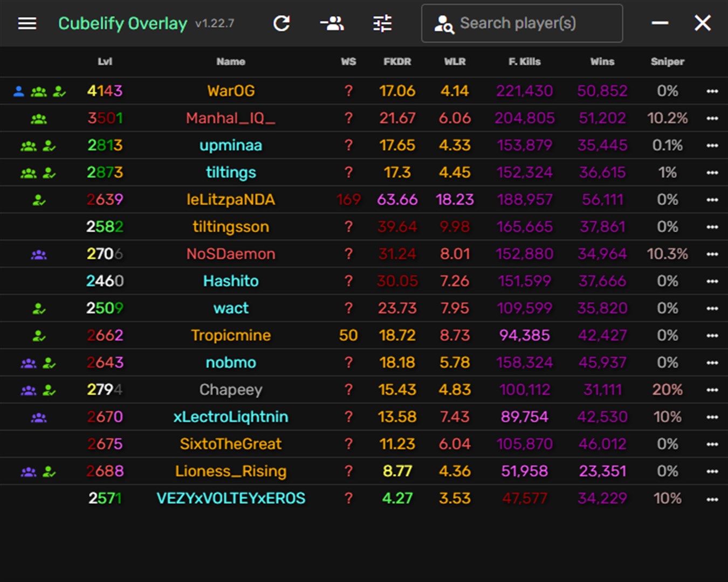This screenshot has height=582, width=728.
Task: Open more options for tiltings
Action: pos(712,172)
